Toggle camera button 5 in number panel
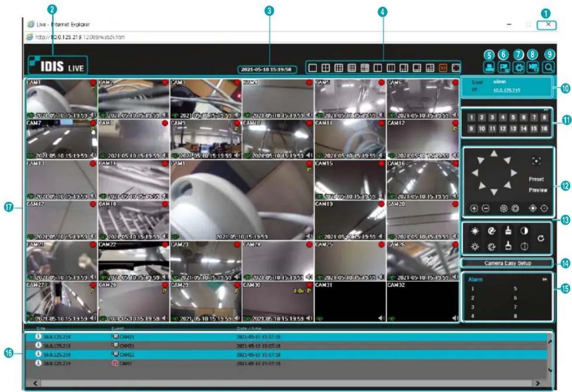 point(513,117)
